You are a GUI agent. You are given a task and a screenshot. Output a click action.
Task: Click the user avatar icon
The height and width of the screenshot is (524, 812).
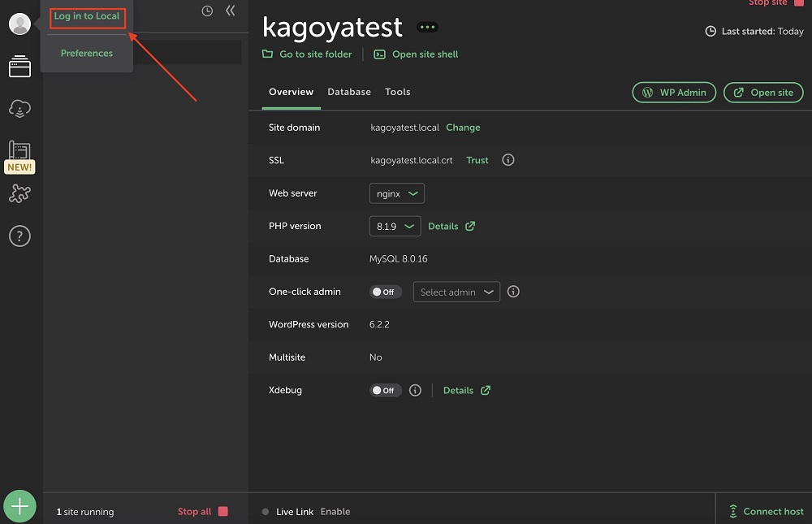(x=19, y=24)
